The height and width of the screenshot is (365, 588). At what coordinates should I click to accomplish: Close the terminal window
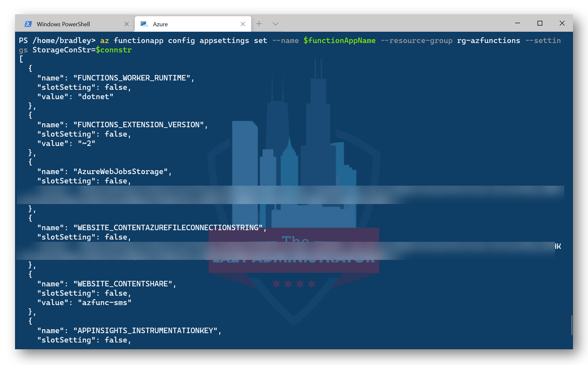coord(562,23)
